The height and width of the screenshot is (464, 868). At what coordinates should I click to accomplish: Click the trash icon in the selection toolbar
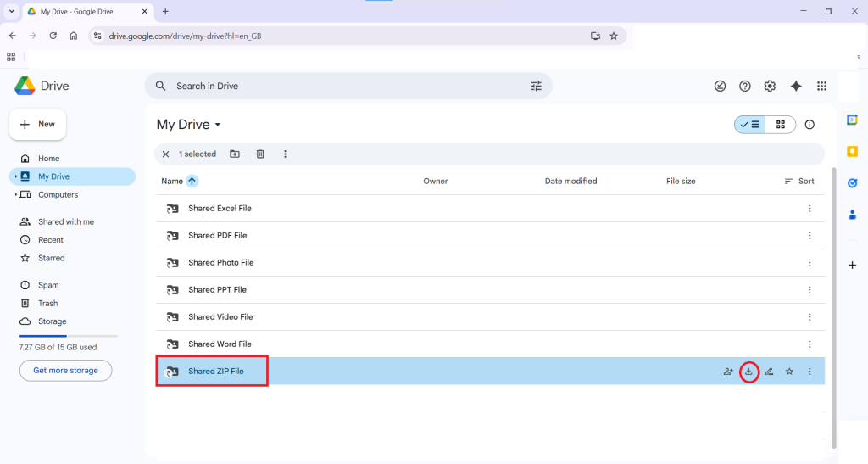pyautogui.click(x=260, y=154)
